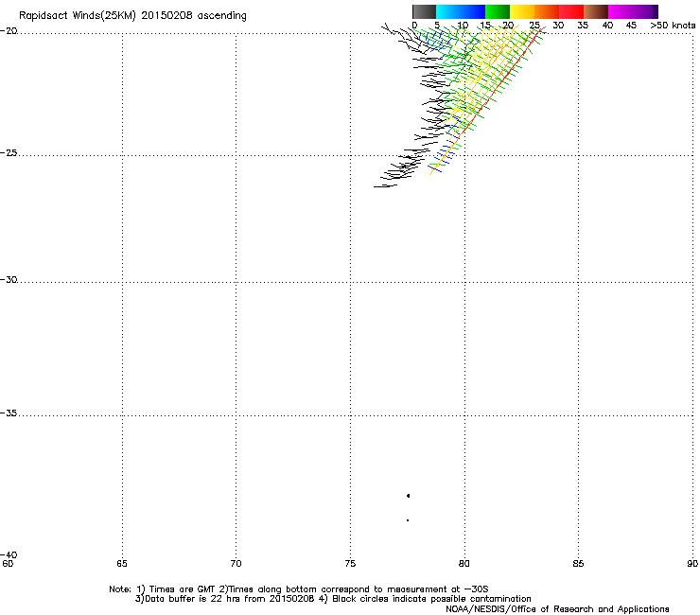The image size is (700, 615).
Task: Click the '85' longitude axis label
Action: point(578,564)
